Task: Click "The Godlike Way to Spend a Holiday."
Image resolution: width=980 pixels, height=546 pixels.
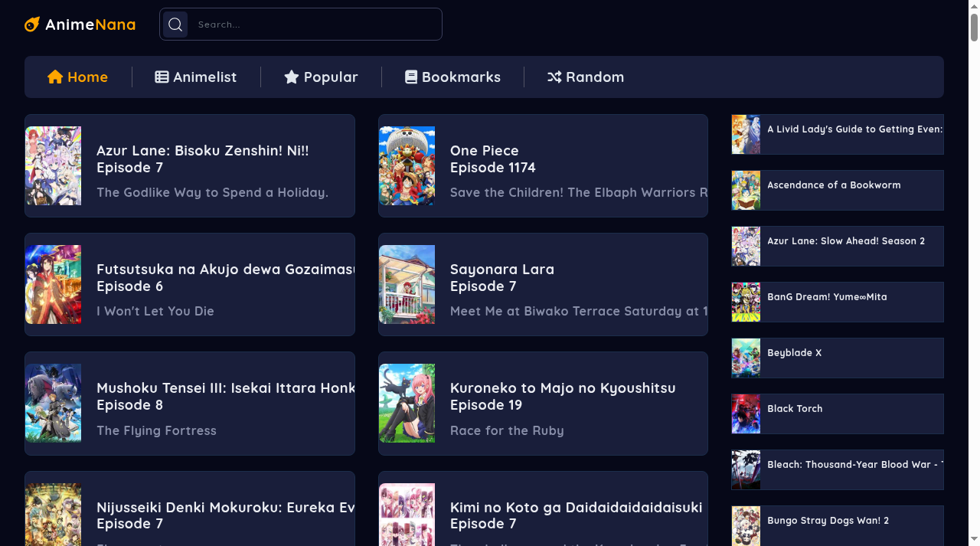Action: [212, 192]
